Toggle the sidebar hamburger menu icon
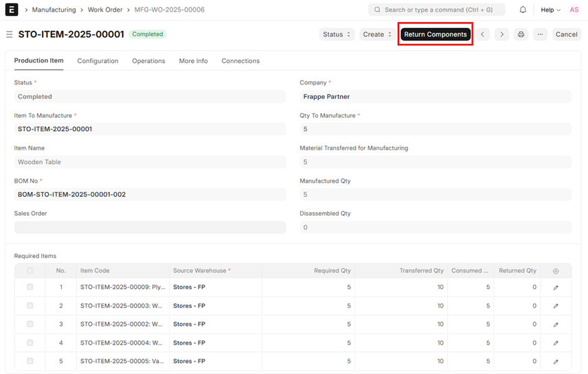Screen dimensions: 588x374 [9, 34]
